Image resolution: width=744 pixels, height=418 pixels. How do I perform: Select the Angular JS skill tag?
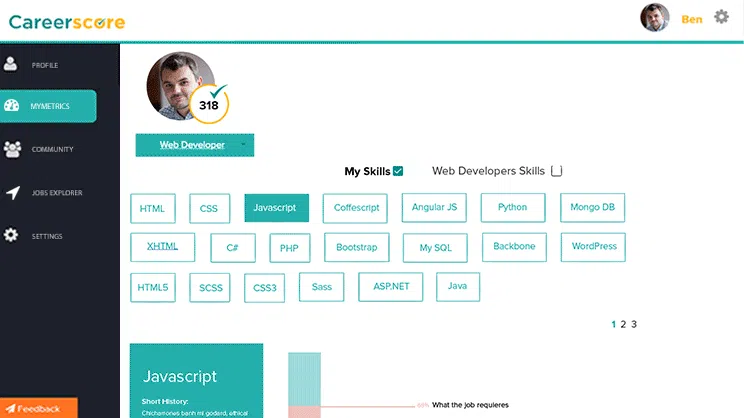[434, 207]
